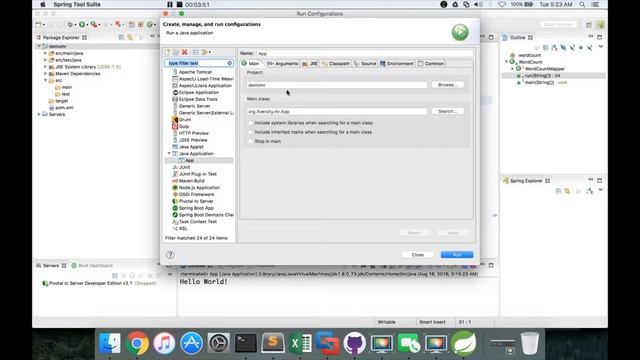The image size is (640, 360).
Task: Collapse the Java Application node
Action: pos(169,153)
